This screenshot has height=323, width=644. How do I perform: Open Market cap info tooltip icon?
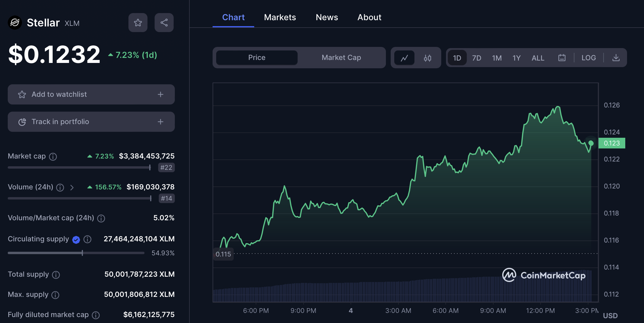(53, 156)
